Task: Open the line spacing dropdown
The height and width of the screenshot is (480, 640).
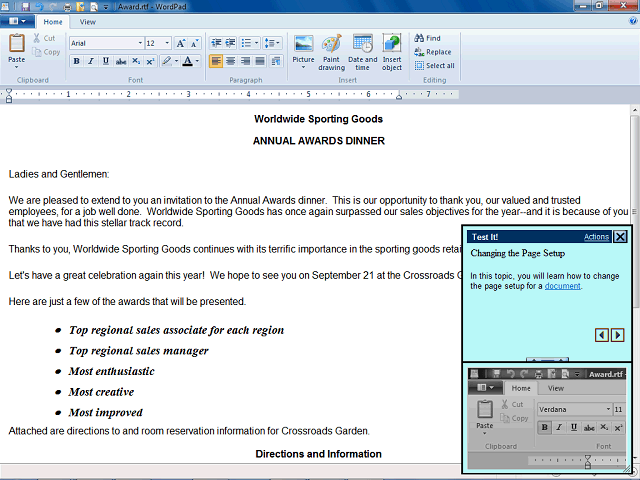Action: (x=272, y=43)
